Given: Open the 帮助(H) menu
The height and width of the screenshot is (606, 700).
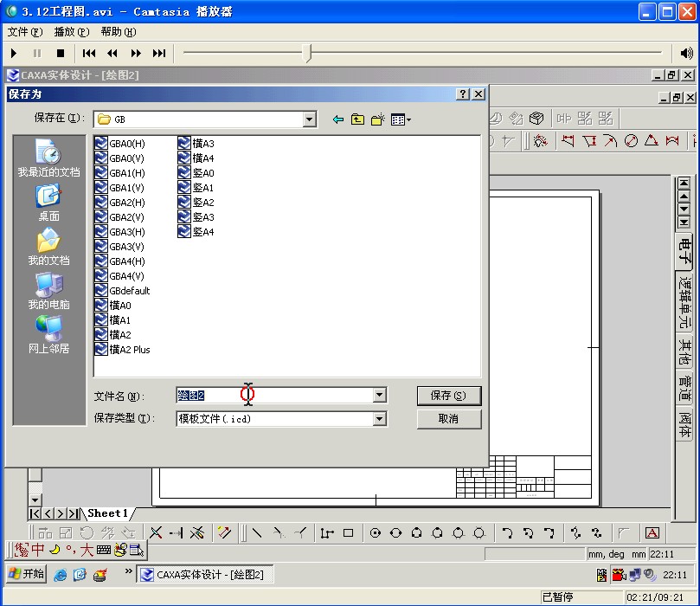Looking at the screenshot, I should coord(119,32).
